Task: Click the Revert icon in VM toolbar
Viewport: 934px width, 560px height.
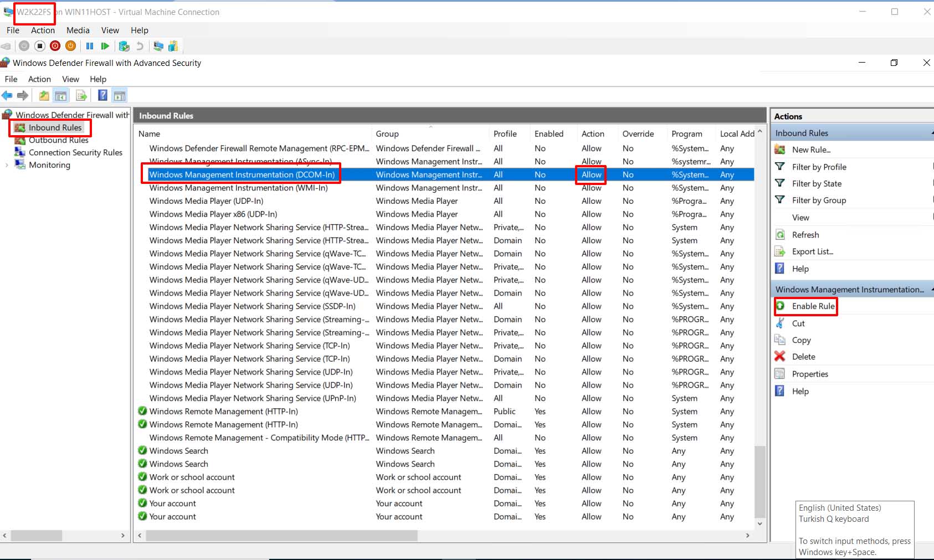Action: pos(140,46)
